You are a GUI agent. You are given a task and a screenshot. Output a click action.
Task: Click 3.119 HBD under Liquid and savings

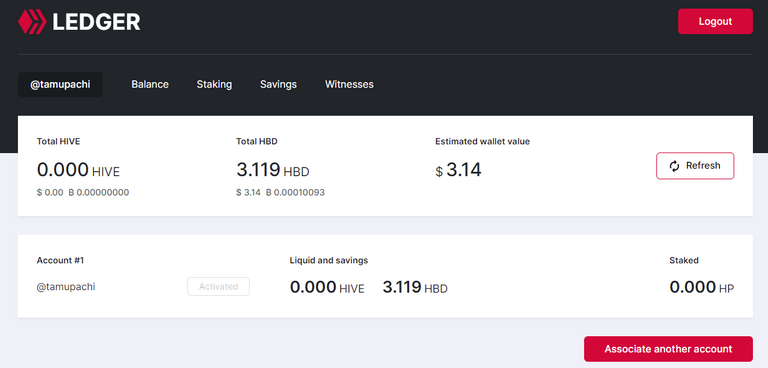point(415,287)
